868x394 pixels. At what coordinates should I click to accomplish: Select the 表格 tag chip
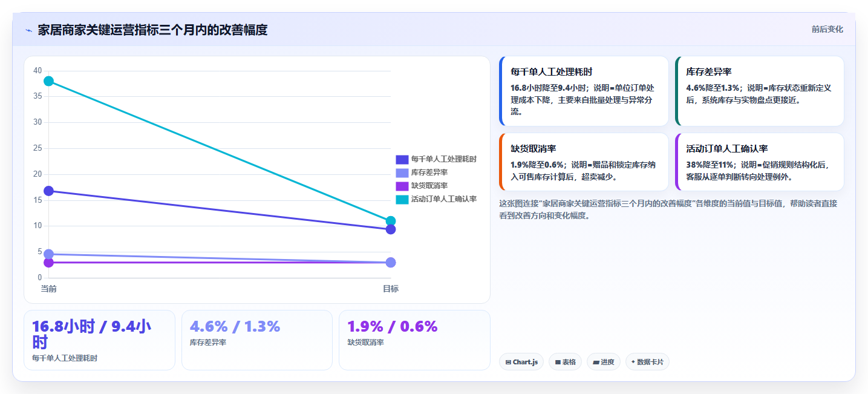(566, 362)
